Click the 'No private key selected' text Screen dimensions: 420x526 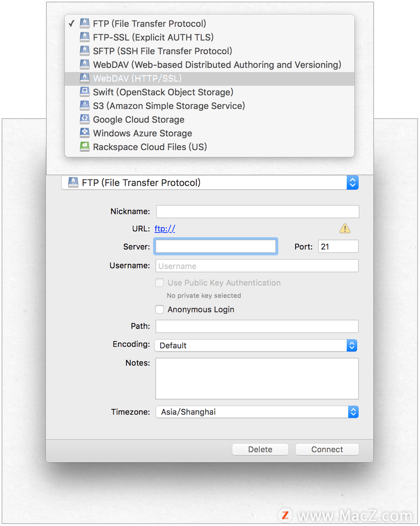(x=204, y=296)
